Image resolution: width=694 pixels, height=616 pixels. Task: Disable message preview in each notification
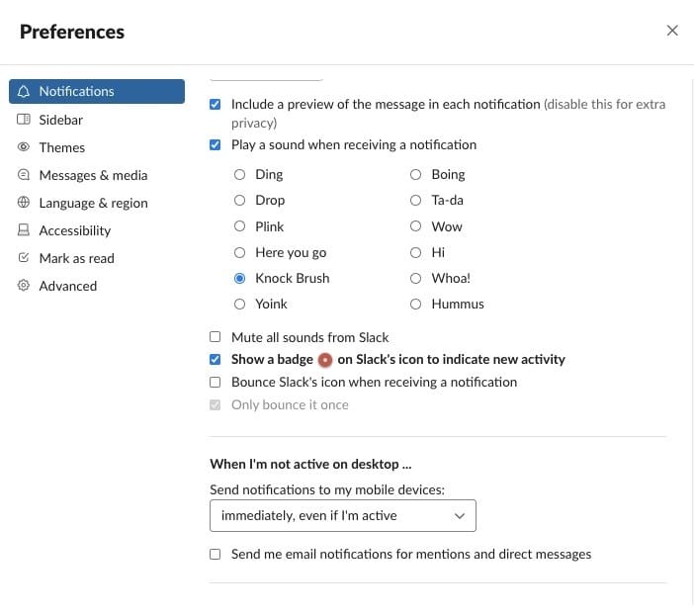tap(216, 104)
